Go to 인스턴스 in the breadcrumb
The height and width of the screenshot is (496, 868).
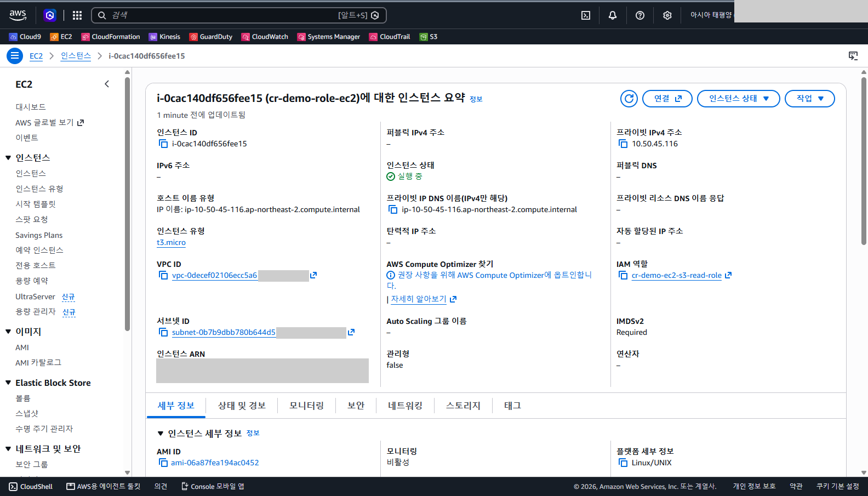click(76, 56)
